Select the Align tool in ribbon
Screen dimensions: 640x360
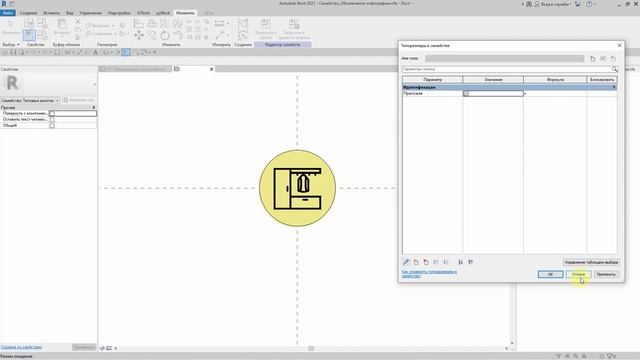[138, 24]
